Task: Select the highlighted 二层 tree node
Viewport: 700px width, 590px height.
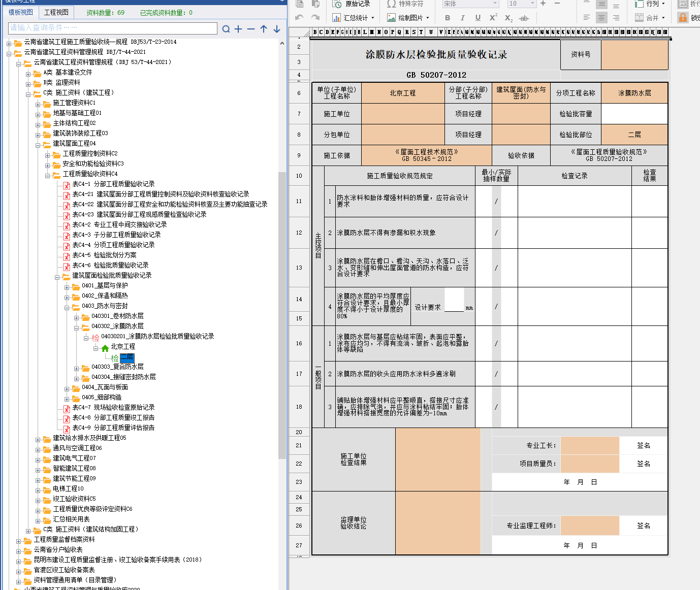Action: [127, 358]
